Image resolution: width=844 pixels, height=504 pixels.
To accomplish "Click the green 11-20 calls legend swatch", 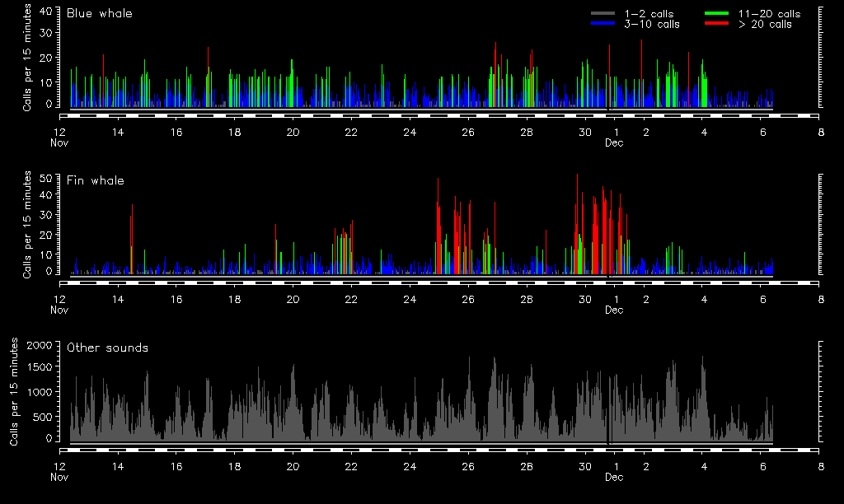I will [719, 14].
